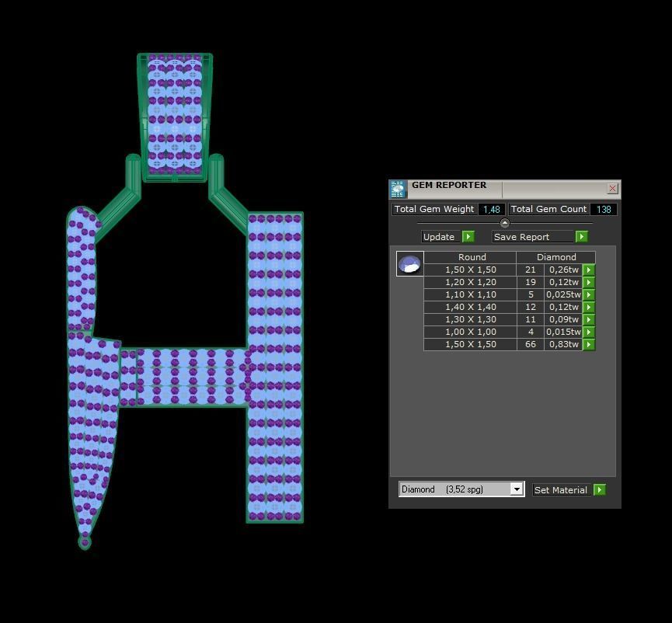Open the Diamond (3,52 spg) material dropdown

click(x=517, y=489)
